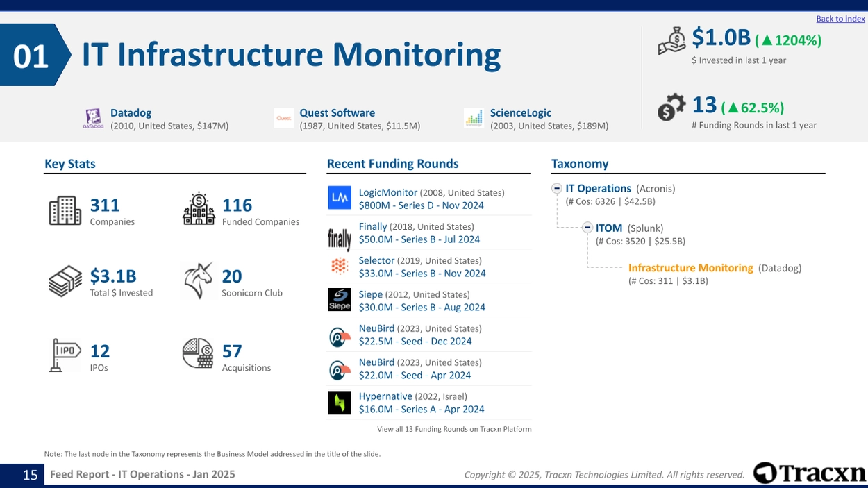Click the page number 15 box
Screen dimensions: 868x488
(x=21, y=475)
